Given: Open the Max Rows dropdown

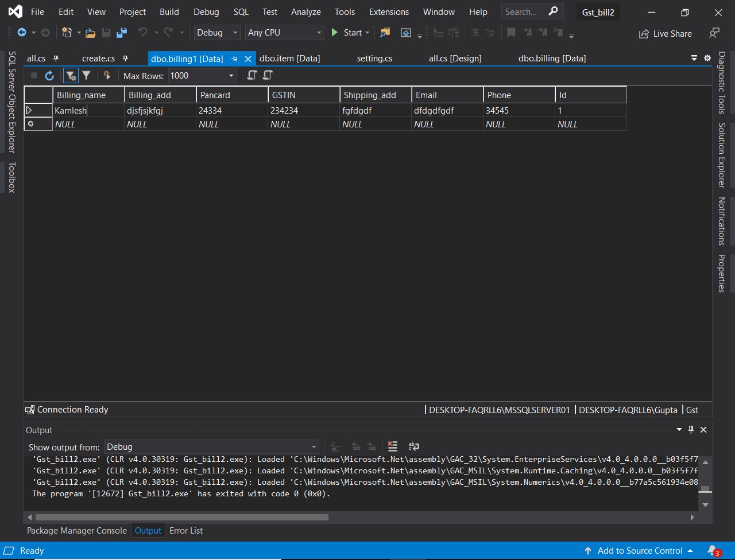Looking at the screenshot, I should [x=202, y=75].
